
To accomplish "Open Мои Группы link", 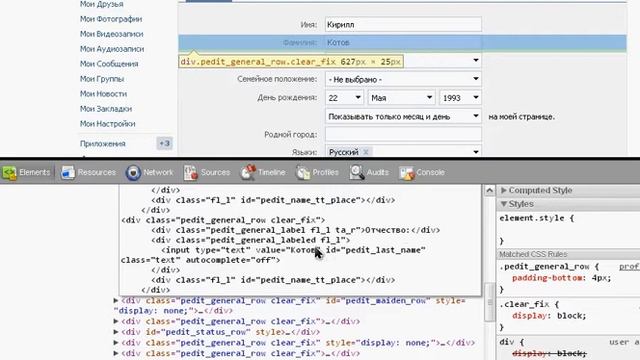I will pyautogui.click(x=102, y=79).
